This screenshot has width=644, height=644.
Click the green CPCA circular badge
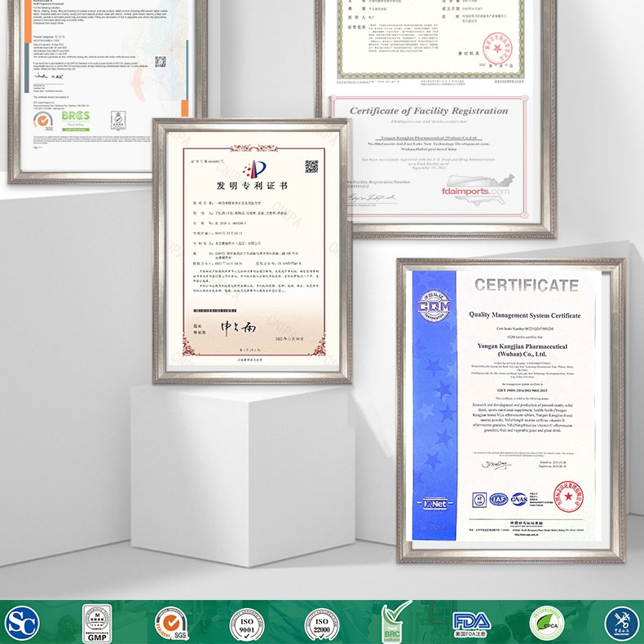pos(546,624)
